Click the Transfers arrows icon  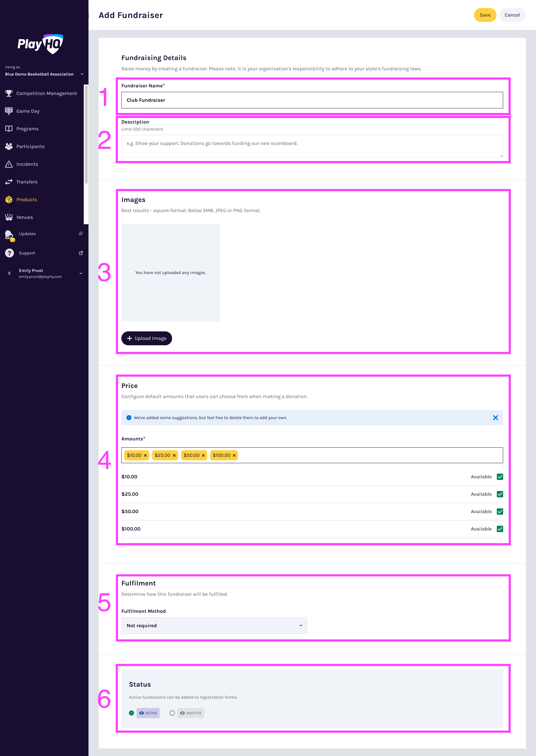[x=9, y=182]
